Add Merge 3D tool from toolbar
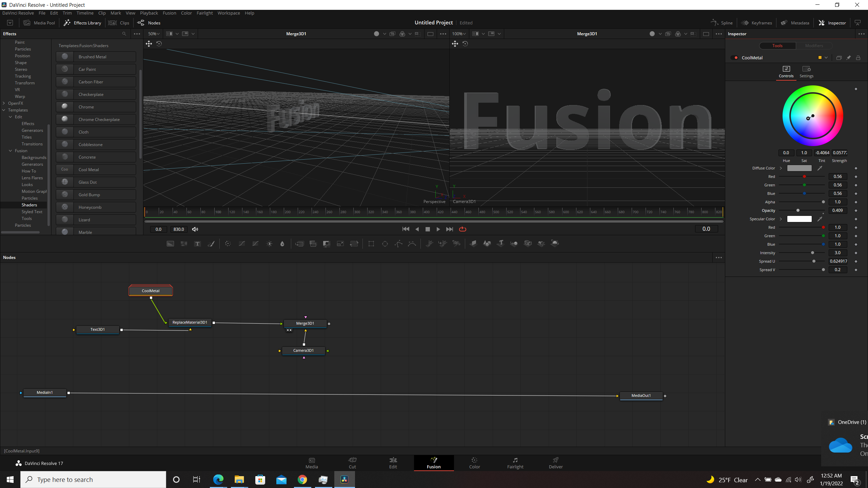The height and width of the screenshot is (488, 868). (x=514, y=244)
